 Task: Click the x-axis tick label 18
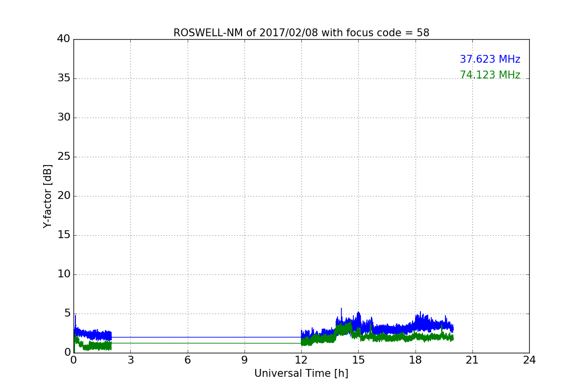pyautogui.click(x=416, y=360)
